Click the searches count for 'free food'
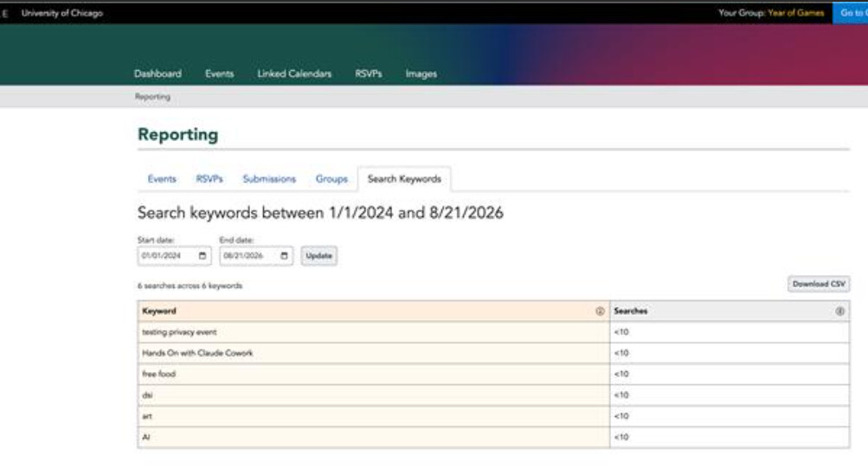The height and width of the screenshot is (468, 868). pyautogui.click(x=730, y=374)
